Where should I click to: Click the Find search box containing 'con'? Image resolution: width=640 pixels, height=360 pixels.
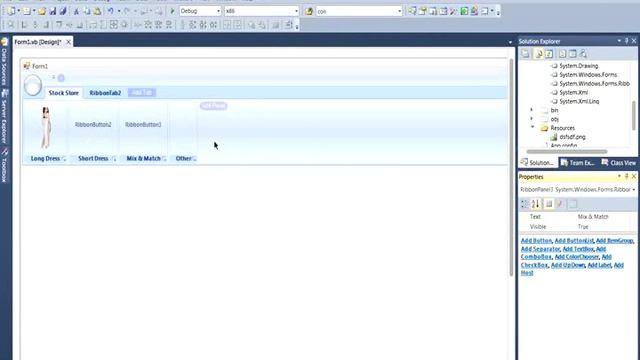(359, 11)
